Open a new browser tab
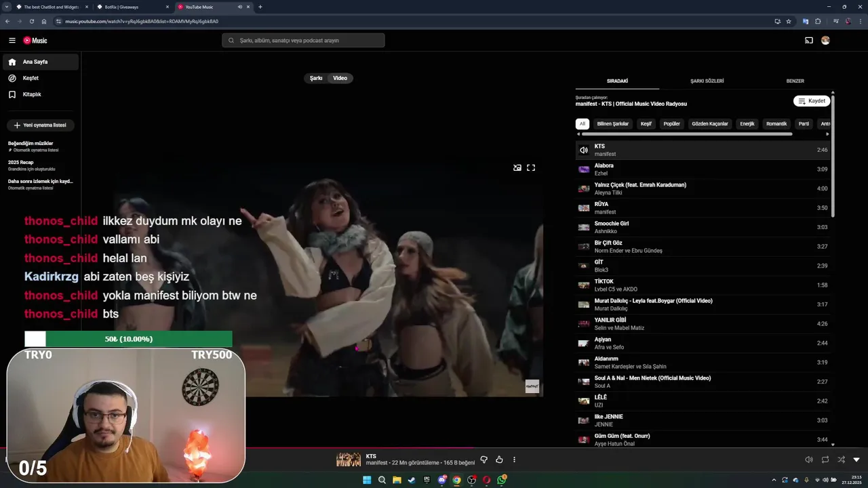 click(260, 7)
